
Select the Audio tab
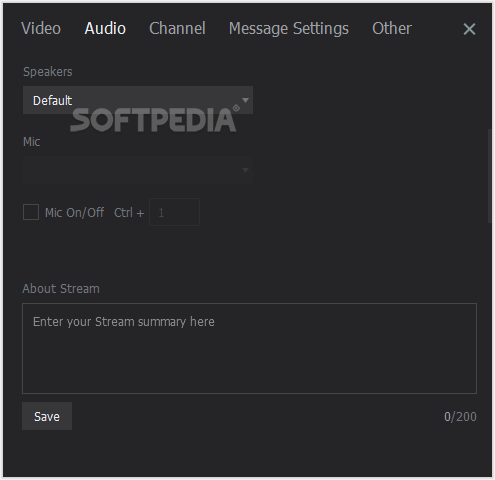[x=105, y=28]
